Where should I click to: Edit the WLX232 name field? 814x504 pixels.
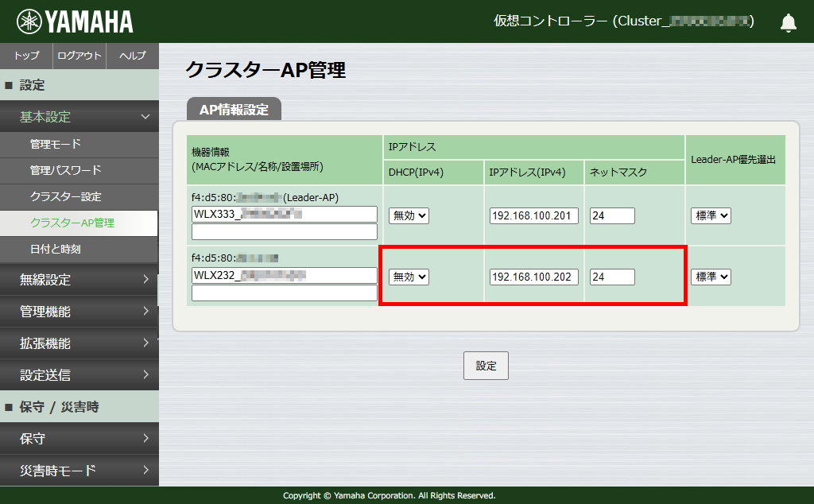coord(285,275)
